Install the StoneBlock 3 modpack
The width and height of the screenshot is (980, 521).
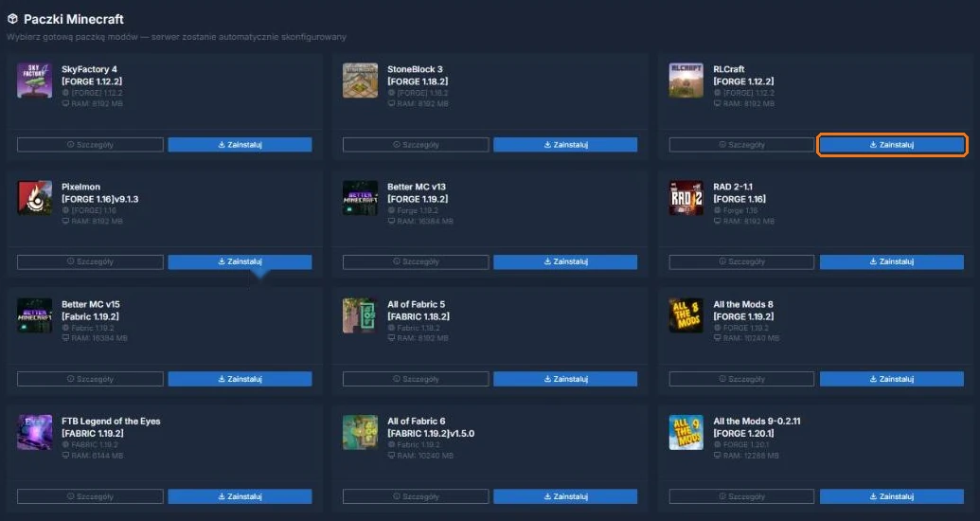[565, 145]
